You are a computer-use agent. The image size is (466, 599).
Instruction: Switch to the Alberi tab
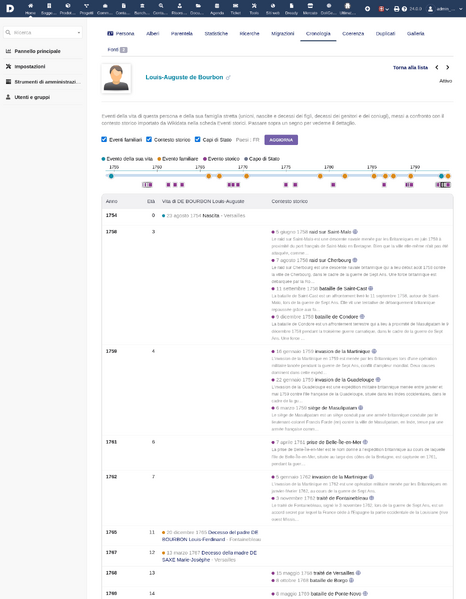(152, 34)
